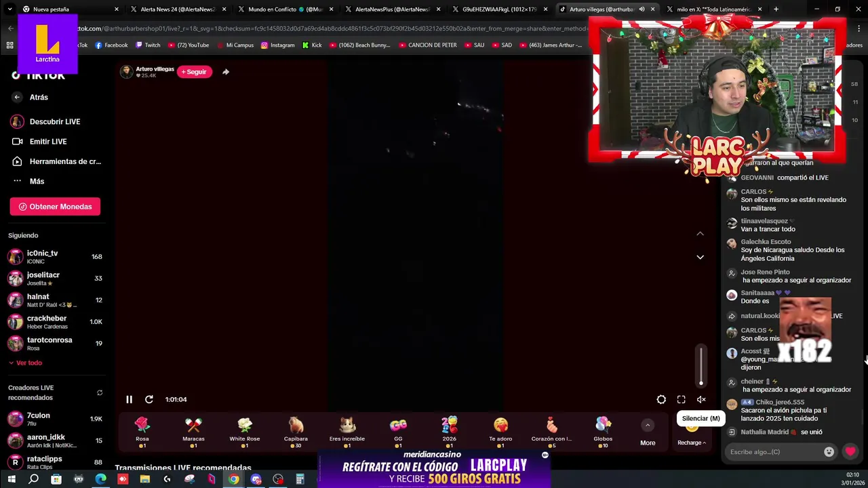Switch to Alerta News 24 browser tab
The image size is (868, 488).
click(x=178, y=9)
